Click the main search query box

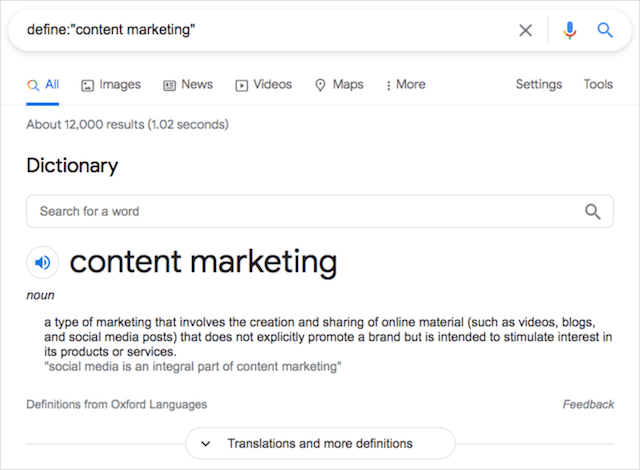[260, 30]
